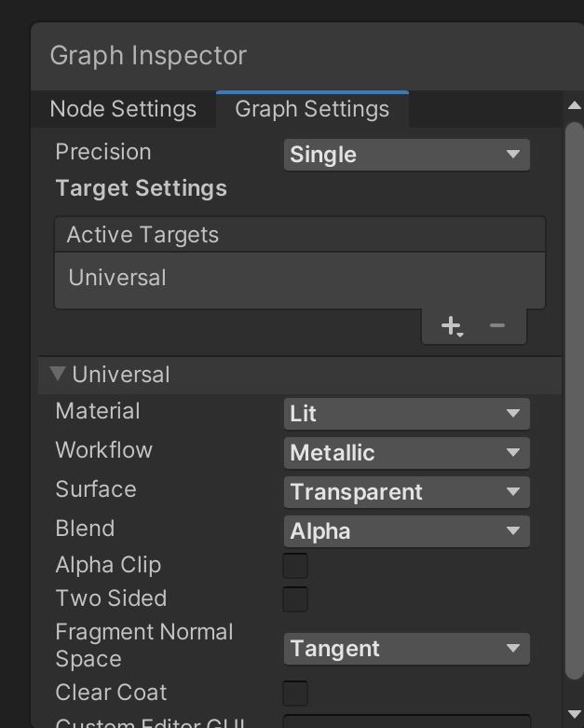The width and height of the screenshot is (584, 728).
Task: Open the Material dropdown showing Lit
Action: 406,414
